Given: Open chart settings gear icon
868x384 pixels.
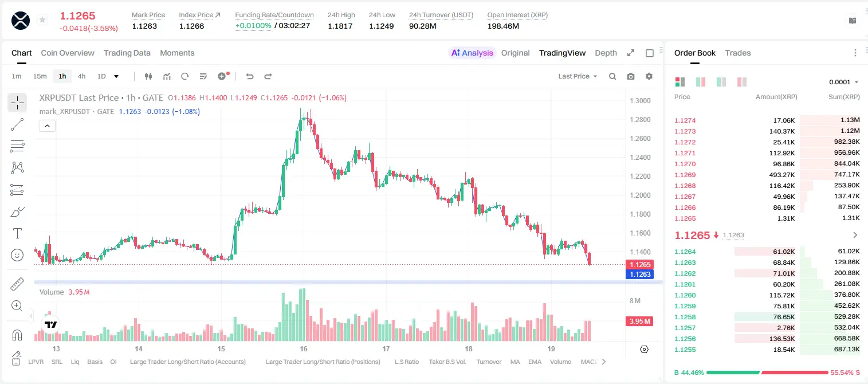Looking at the screenshot, I should click(649, 76).
